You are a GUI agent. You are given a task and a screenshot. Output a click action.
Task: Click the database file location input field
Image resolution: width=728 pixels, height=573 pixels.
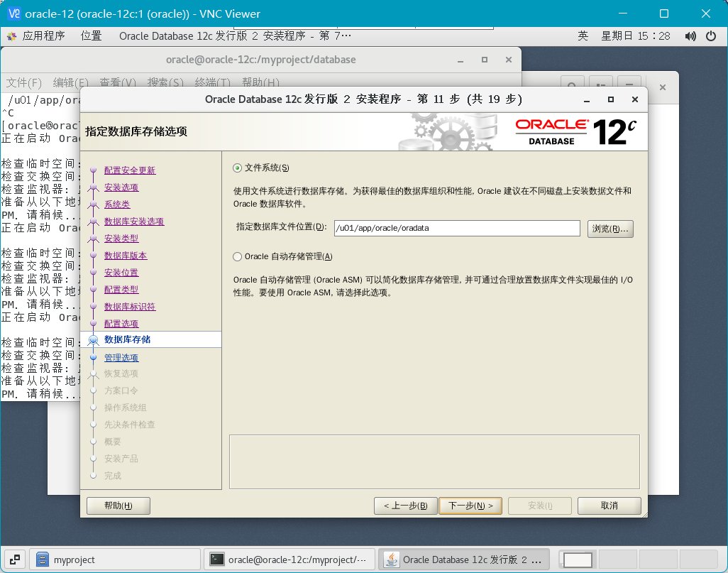[x=457, y=228]
